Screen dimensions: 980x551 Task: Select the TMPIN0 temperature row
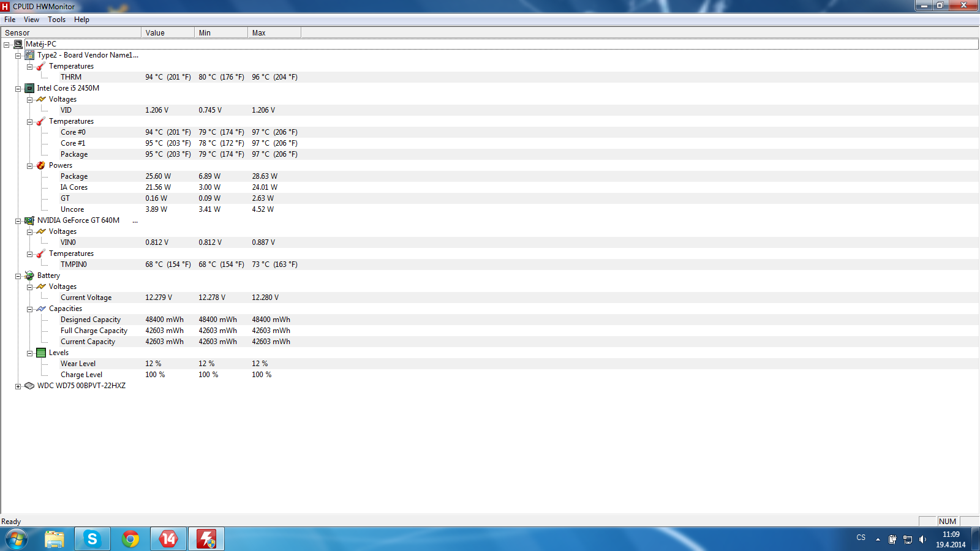click(490, 264)
